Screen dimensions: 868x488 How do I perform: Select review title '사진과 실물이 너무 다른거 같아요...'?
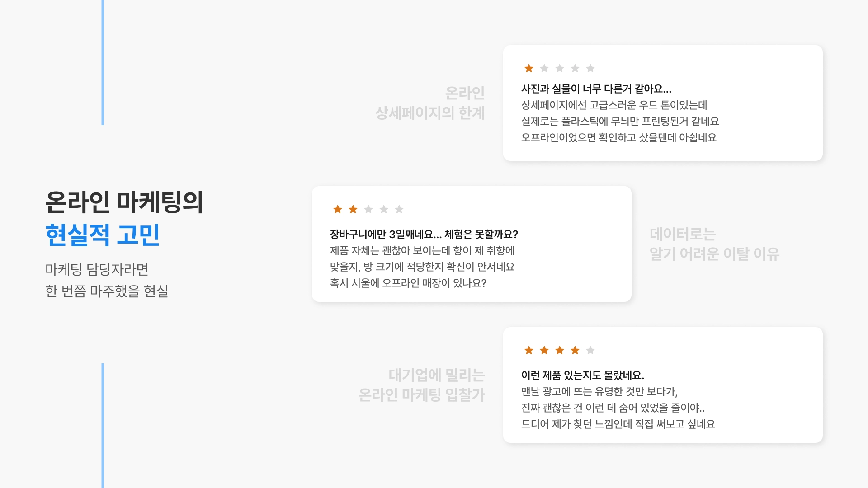596,89
